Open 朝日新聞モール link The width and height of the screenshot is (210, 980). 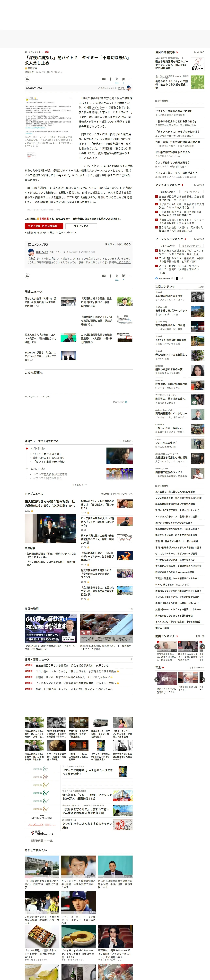coord(42,841)
